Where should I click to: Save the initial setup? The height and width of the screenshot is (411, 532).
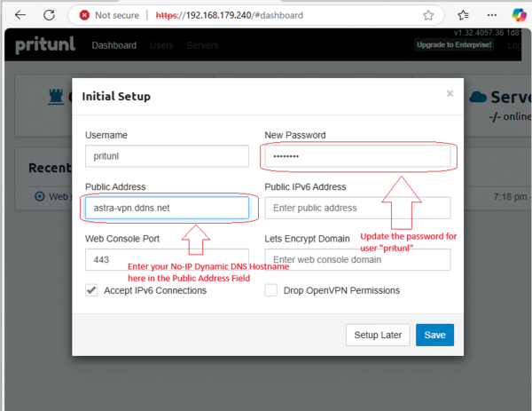click(x=434, y=335)
